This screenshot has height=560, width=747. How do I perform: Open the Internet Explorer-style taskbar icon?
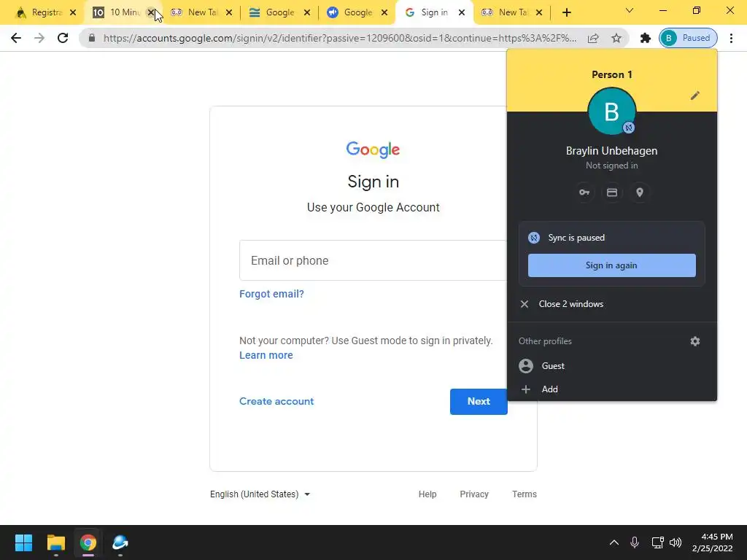(120, 542)
